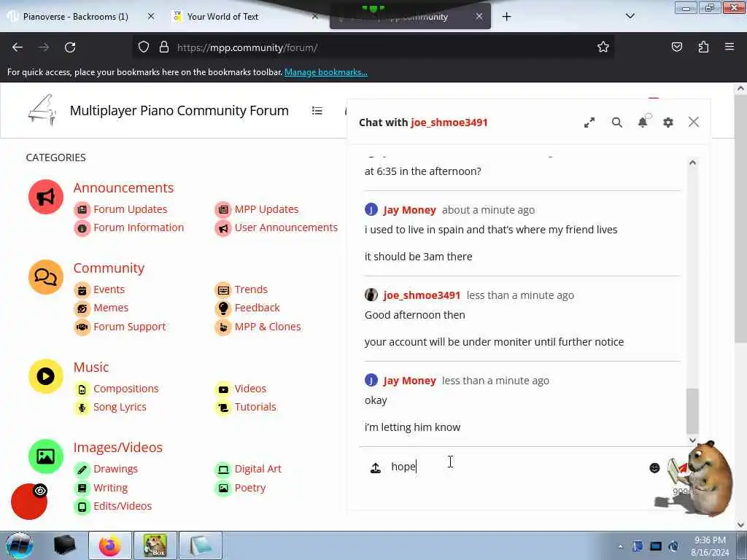The height and width of the screenshot is (560, 747).
Task: Click the Events calendar icon
Action: (x=82, y=289)
